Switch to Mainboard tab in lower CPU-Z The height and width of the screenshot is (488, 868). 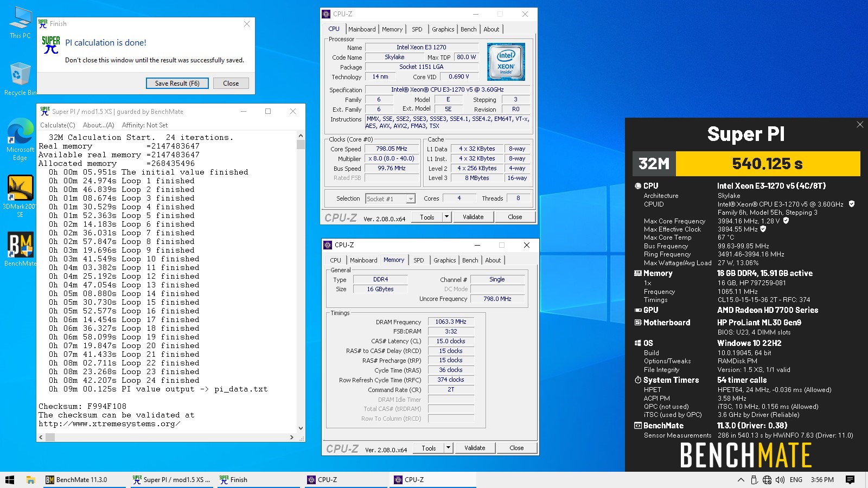click(x=363, y=260)
